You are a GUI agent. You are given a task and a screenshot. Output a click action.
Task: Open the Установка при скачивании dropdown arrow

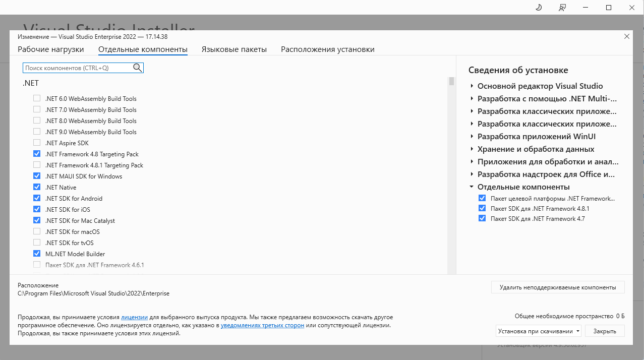coord(578,331)
